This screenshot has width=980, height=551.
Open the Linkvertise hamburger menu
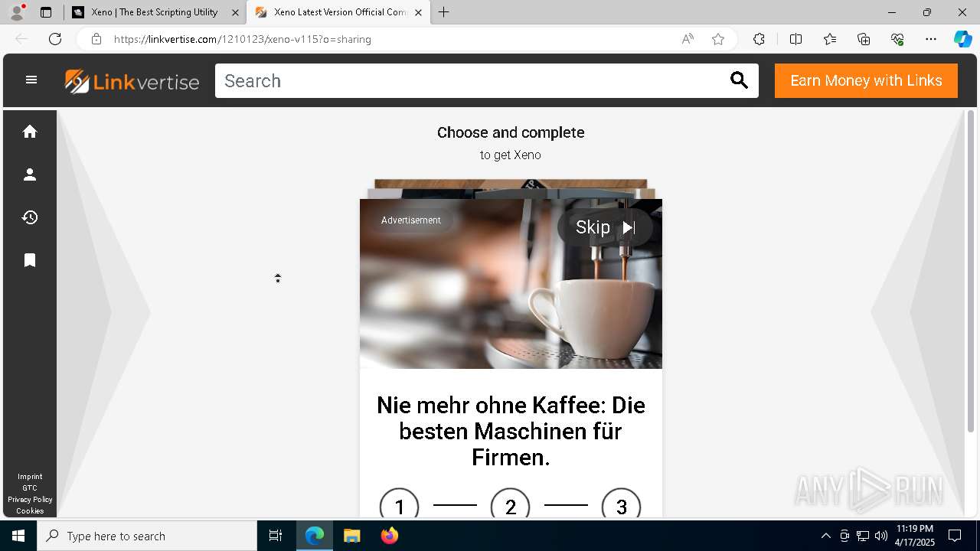pyautogui.click(x=31, y=80)
